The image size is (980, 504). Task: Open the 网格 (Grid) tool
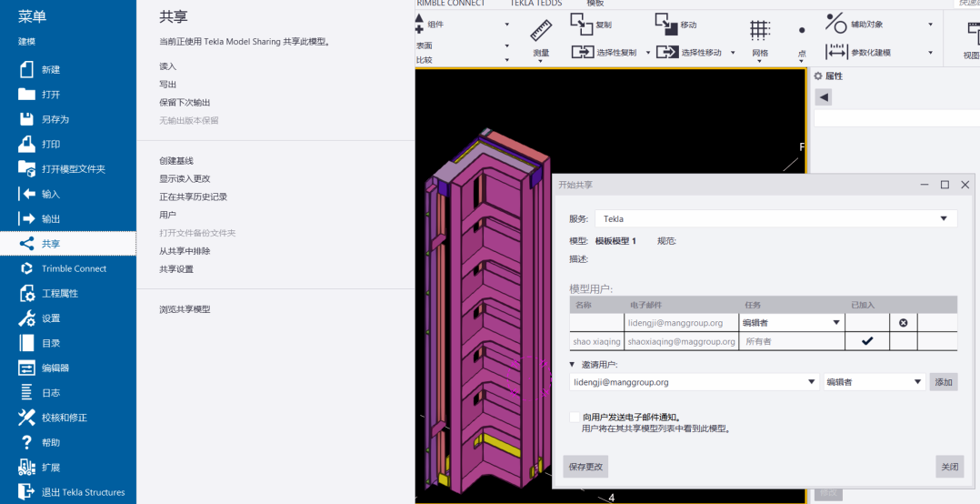pos(759,32)
